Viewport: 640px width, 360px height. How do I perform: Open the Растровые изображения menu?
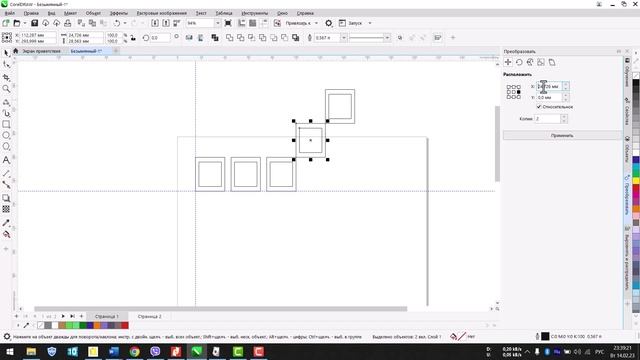pyautogui.click(x=162, y=13)
